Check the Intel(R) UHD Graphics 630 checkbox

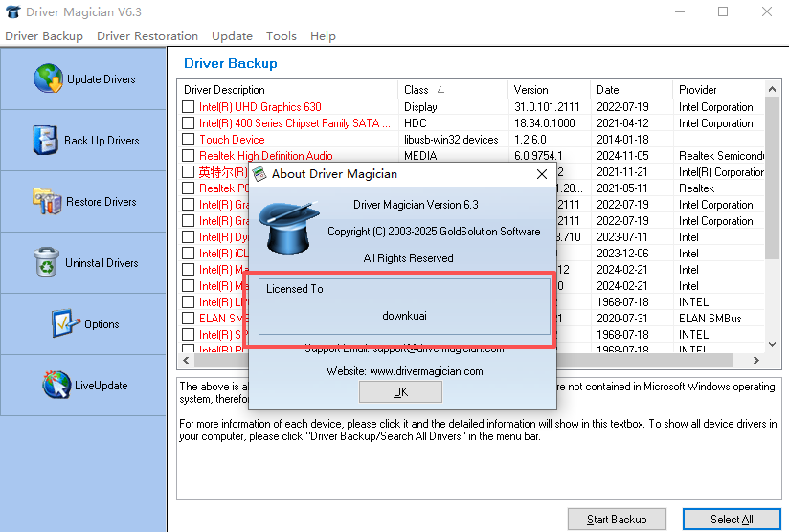(189, 107)
